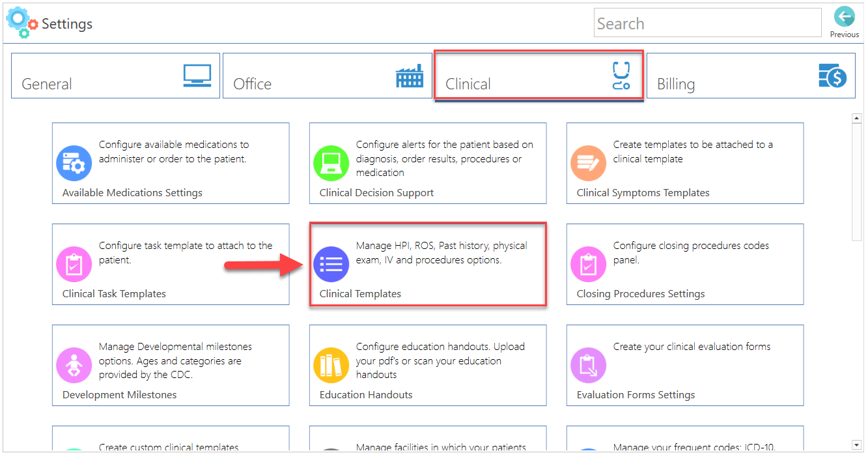Click the Clinical Task Templates pink icon
868x453 pixels.
click(x=74, y=264)
